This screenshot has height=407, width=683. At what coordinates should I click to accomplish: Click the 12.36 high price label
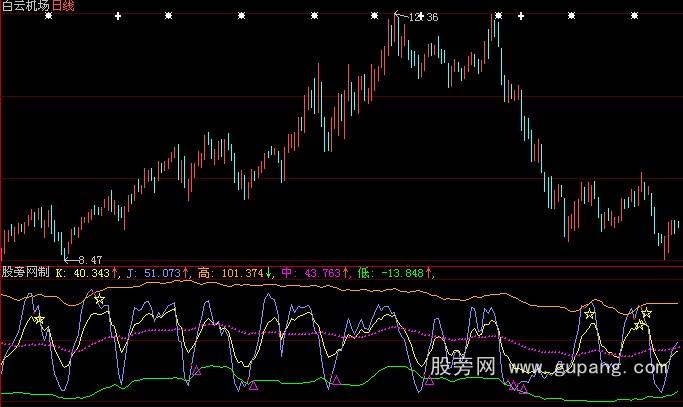click(x=424, y=17)
